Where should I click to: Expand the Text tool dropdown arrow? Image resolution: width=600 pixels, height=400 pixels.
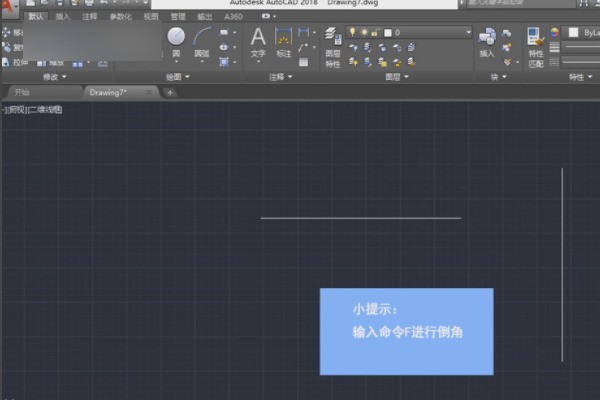[258, 61]
